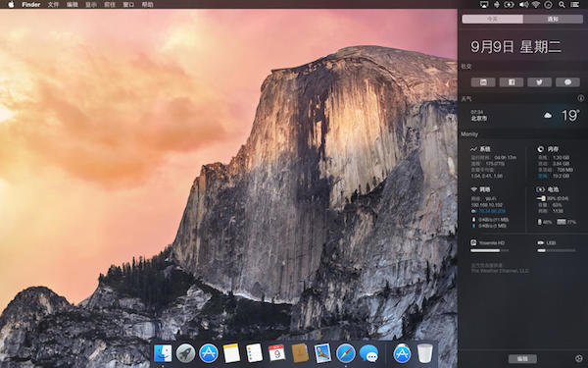This screenshot has height=368, width=588.
Task: Compose a tweet with Twitter button
Action: point(539,82)
